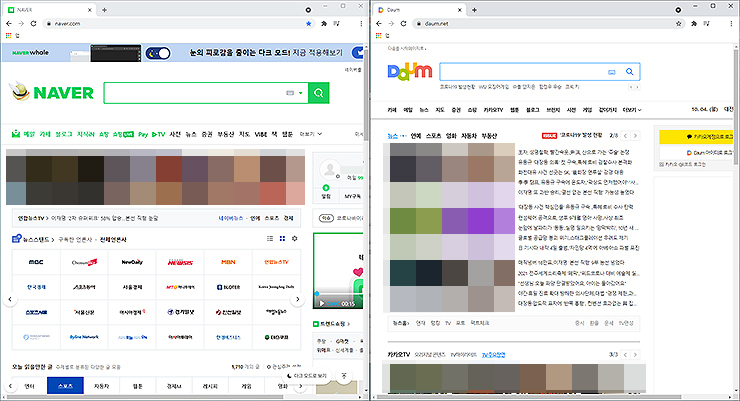
Task: Click the Daum window vertical scrollbar
Action: point(737,105)
